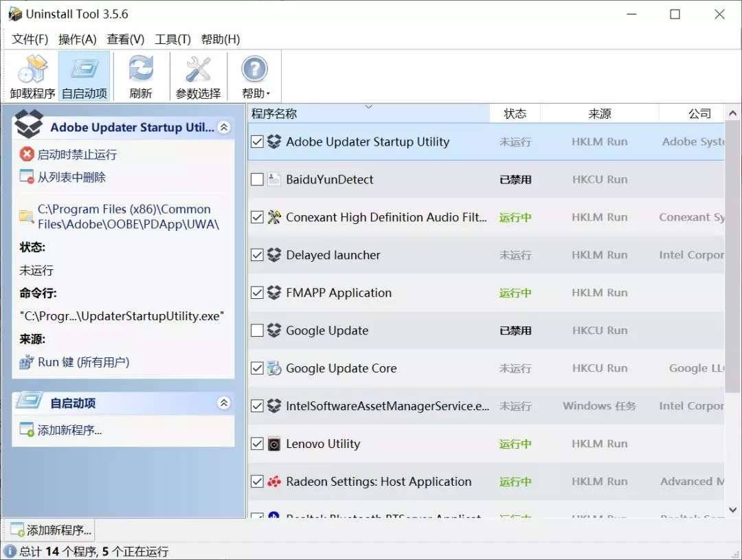This screenshot has height=560, width=742.
Task: Click the Run 键 (所有用户) link
Action: click(83, 362)
